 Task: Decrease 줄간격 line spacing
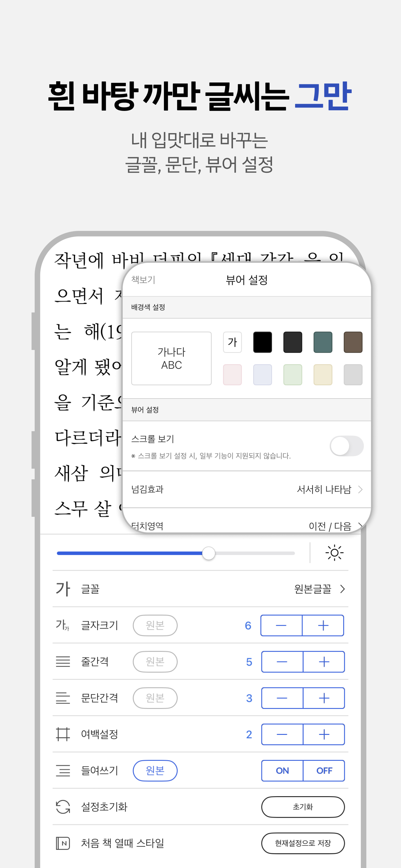pos(282,662)
